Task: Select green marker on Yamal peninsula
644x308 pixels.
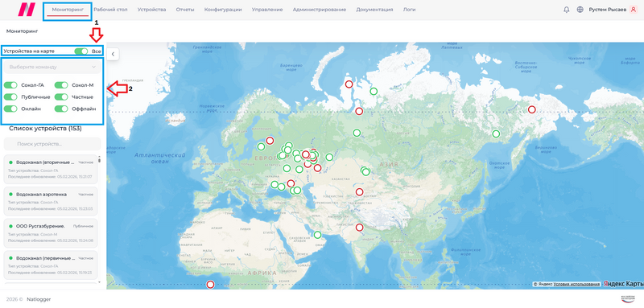Action: [x=374, y=91]
